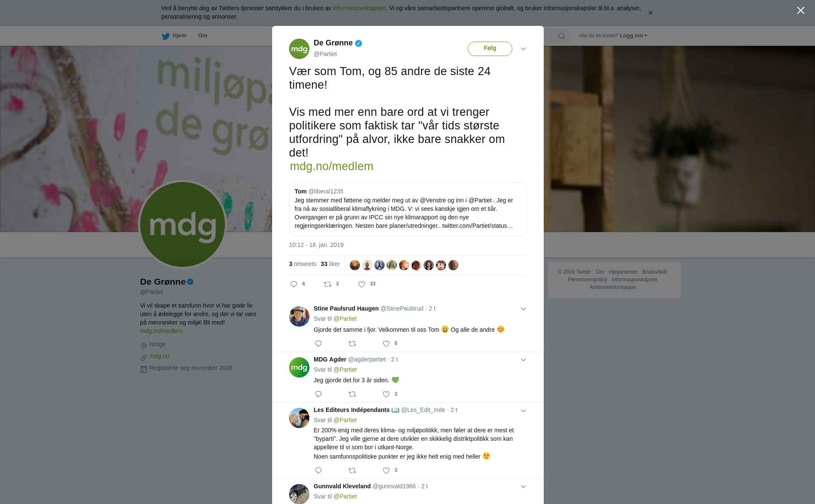815x504 pixels.
Task: Open the Om menu item
Action: [x=202, y=36]
